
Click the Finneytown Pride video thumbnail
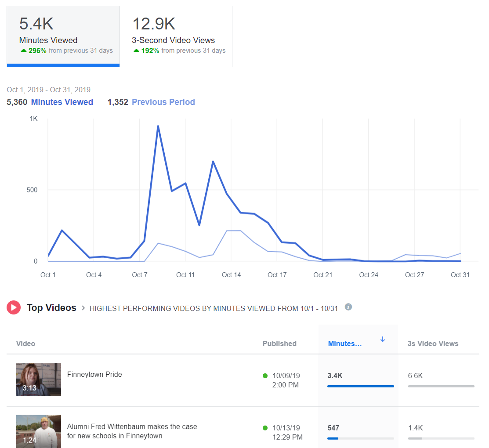tap(39, 379)
